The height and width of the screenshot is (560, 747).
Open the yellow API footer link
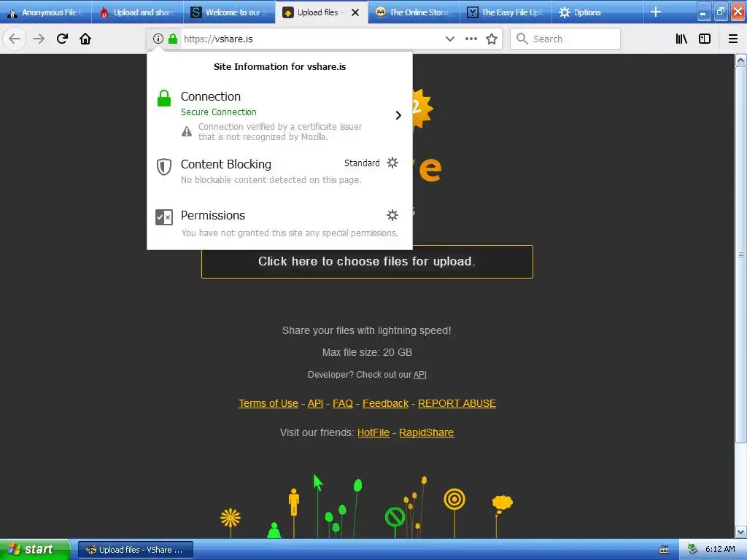(315, 403)
